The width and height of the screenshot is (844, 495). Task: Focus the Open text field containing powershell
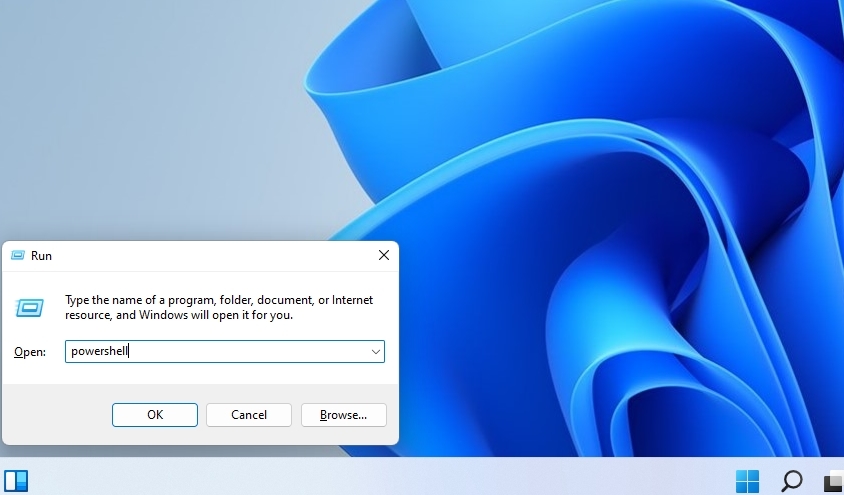coord(224,351)
